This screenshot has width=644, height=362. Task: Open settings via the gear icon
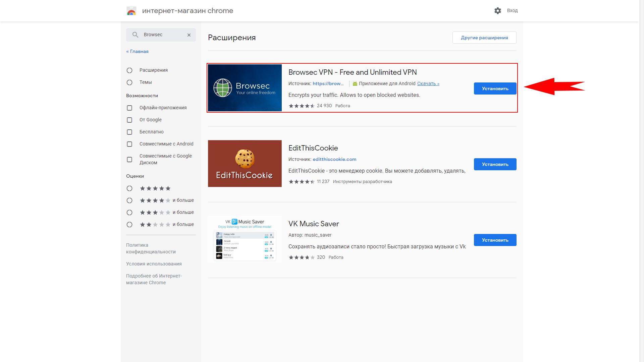click(x=498, y=11)
